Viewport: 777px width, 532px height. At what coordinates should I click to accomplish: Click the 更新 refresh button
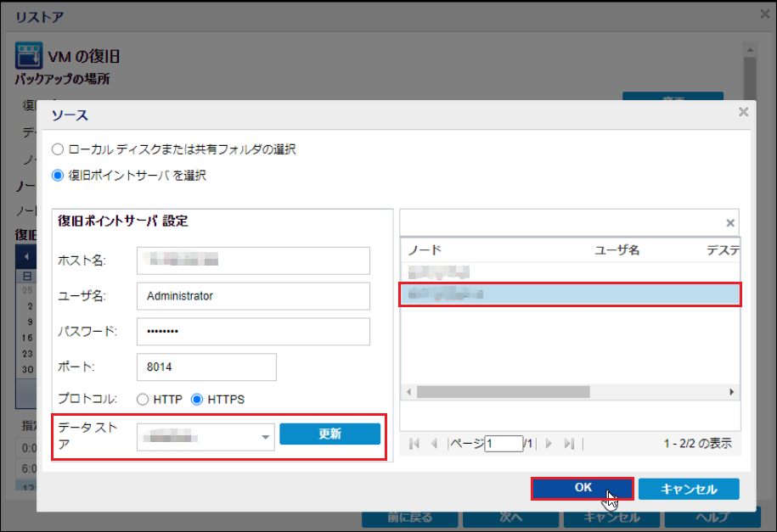coord(330,434)
